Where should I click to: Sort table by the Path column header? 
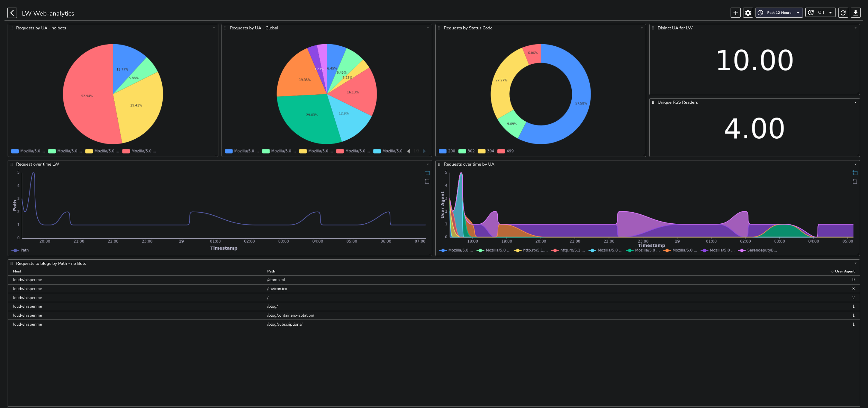click(271, 271)
